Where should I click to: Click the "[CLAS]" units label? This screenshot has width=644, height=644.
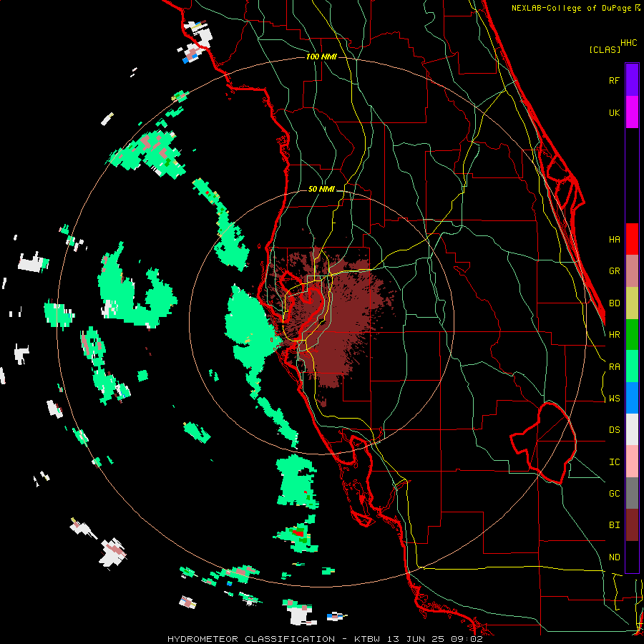click(x=605, y=50)
